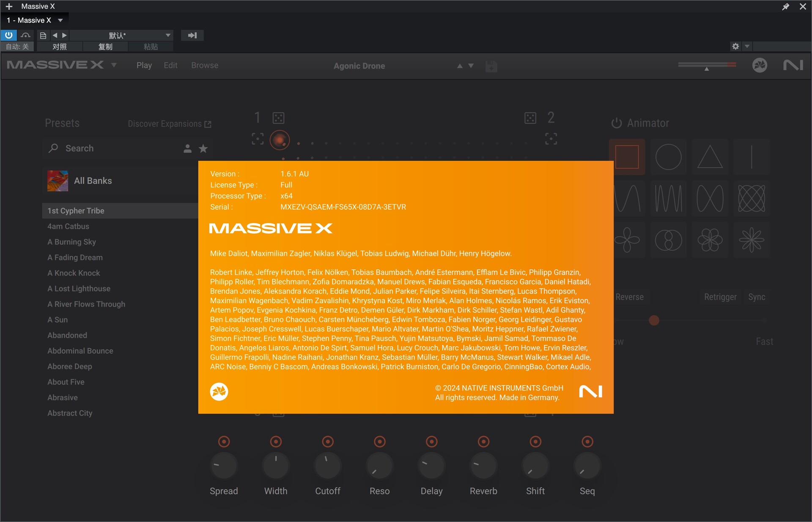Select the triangle Animator shape

710,157
